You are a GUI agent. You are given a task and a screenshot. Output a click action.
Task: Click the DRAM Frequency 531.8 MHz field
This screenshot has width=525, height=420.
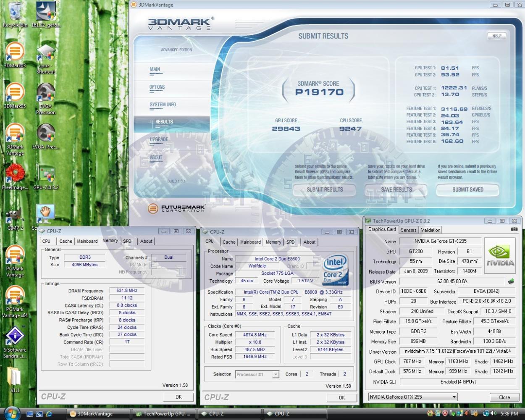[x=127, y=291]
